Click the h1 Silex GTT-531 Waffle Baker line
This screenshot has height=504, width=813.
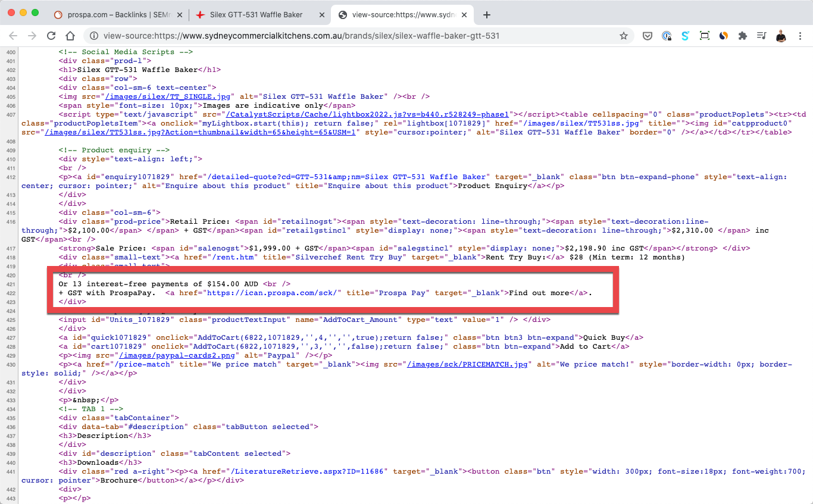(x=140, y=70)
